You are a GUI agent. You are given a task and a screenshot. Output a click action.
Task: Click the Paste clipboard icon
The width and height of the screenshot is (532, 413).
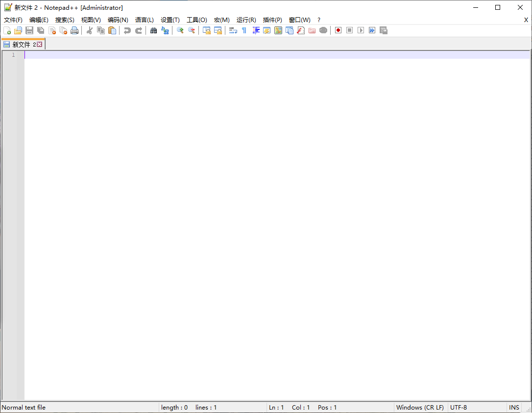click(x=112, y=30)
